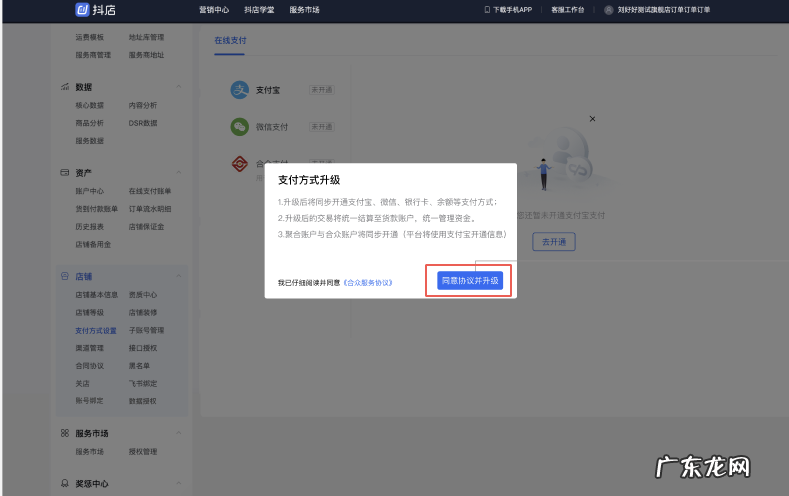
Task: Open 服务商管理 in the sidebar
Action: (x=93, y=55)
